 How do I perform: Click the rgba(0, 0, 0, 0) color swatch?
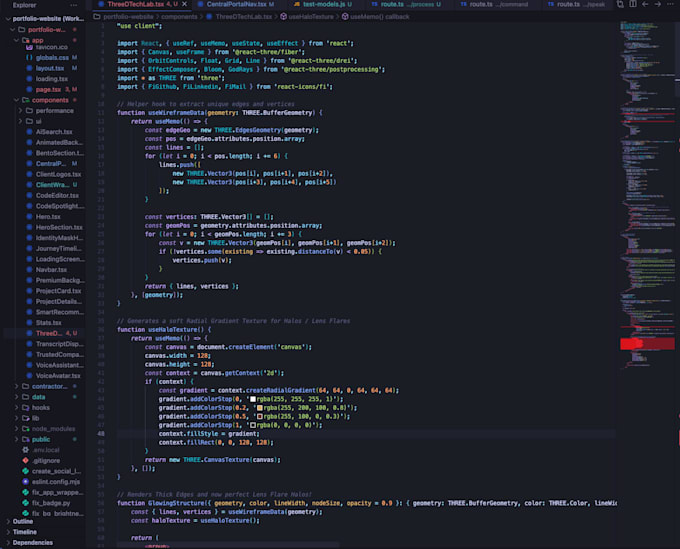click(253, 425)
